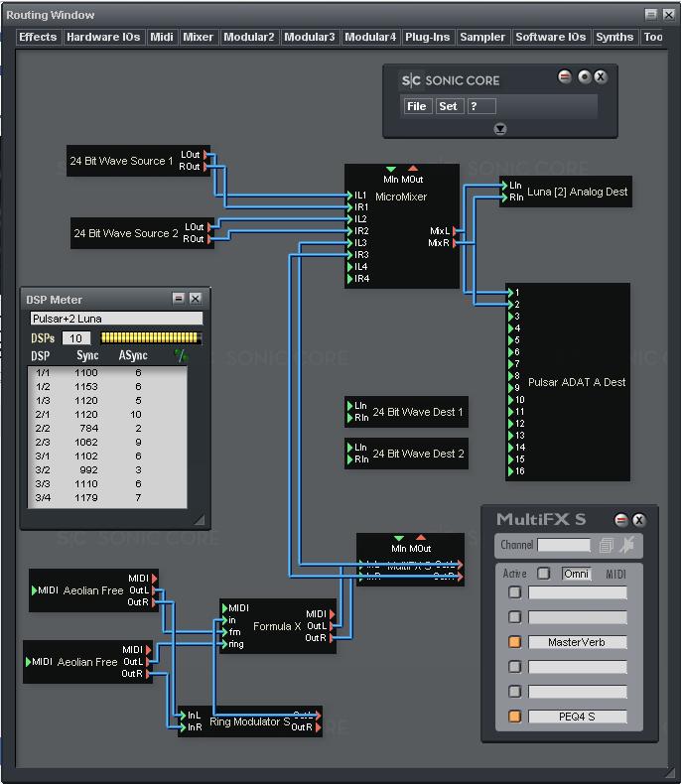Image resolution: width=681 pixels, height=784 pixels.
Task: Click the 24 Bit Wave Source 1 module
Action: 138,161
